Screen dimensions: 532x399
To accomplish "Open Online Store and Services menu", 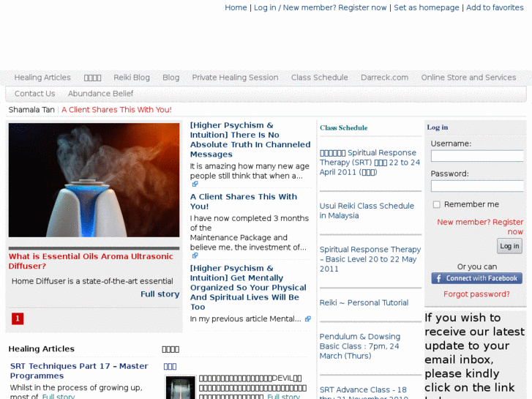I will click(x=468, y=78).
